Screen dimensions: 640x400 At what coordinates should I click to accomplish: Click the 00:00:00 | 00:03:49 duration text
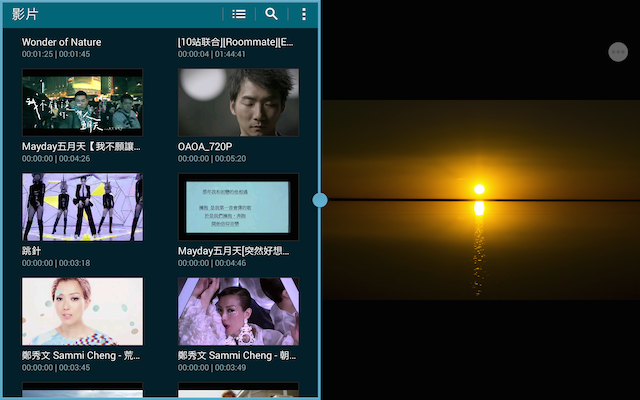click(212, 368)
